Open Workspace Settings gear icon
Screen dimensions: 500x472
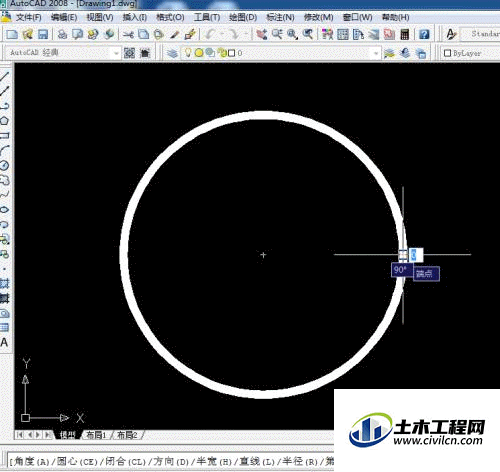coord(129,53)
